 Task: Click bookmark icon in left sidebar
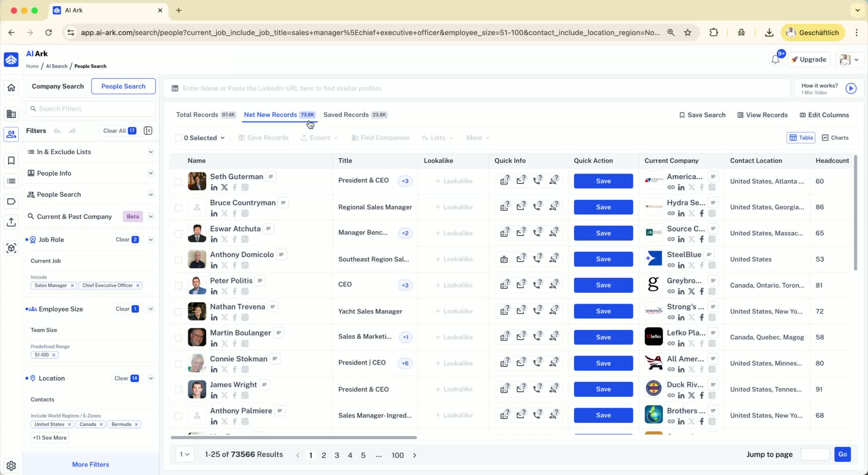[11, 161]
